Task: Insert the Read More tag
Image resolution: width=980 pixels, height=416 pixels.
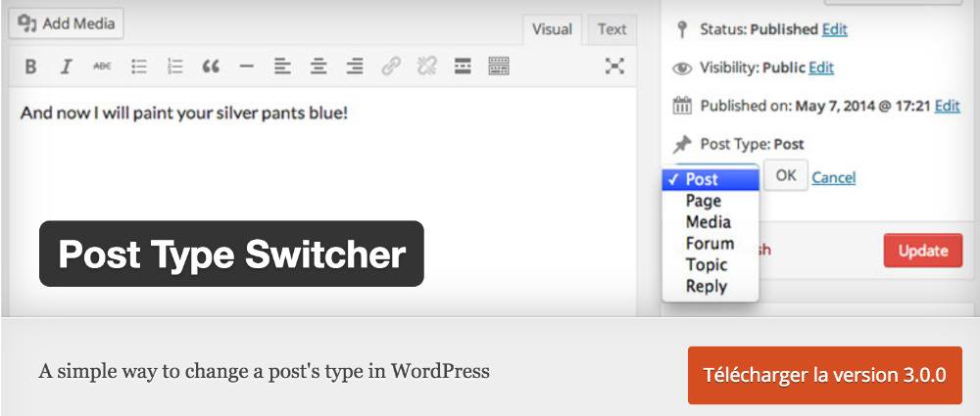Action: (463, 67)
